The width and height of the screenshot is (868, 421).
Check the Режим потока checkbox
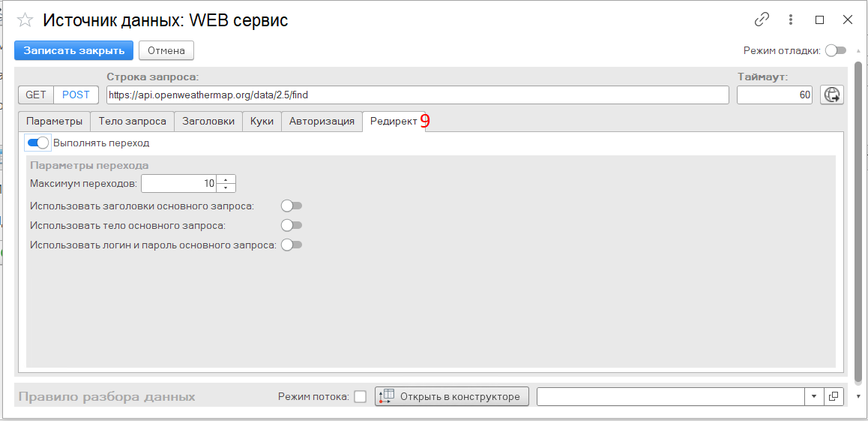[361, 397]
